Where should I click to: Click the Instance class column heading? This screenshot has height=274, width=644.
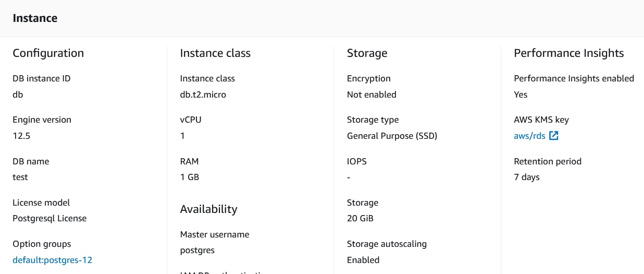coord(215,53)
